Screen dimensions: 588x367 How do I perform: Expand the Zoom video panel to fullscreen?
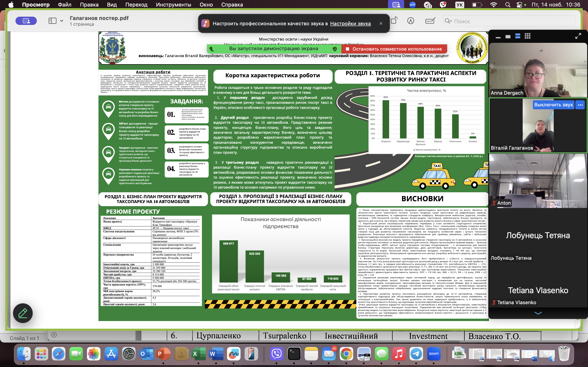tap(578, 36)
